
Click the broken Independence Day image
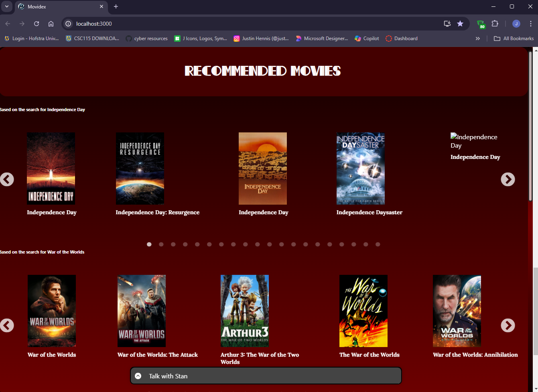click(474, 141)
